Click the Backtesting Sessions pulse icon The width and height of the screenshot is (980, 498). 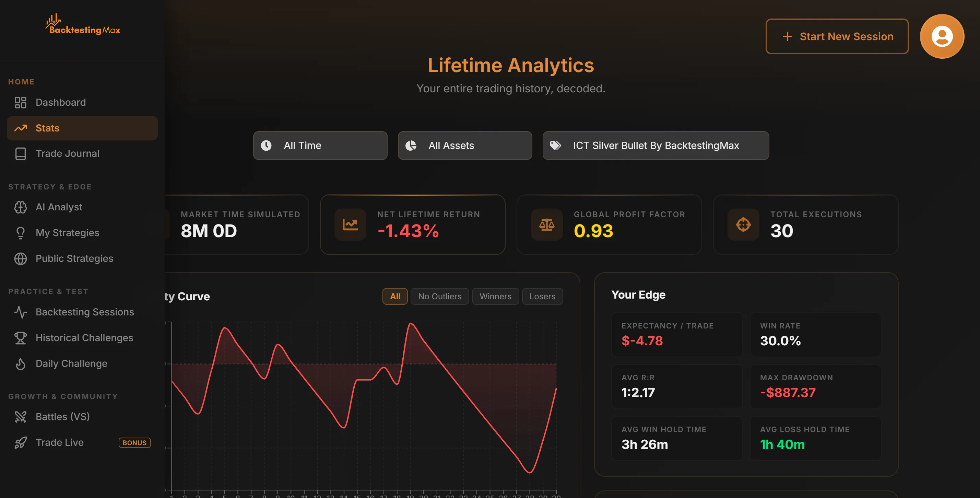(21, 312)
